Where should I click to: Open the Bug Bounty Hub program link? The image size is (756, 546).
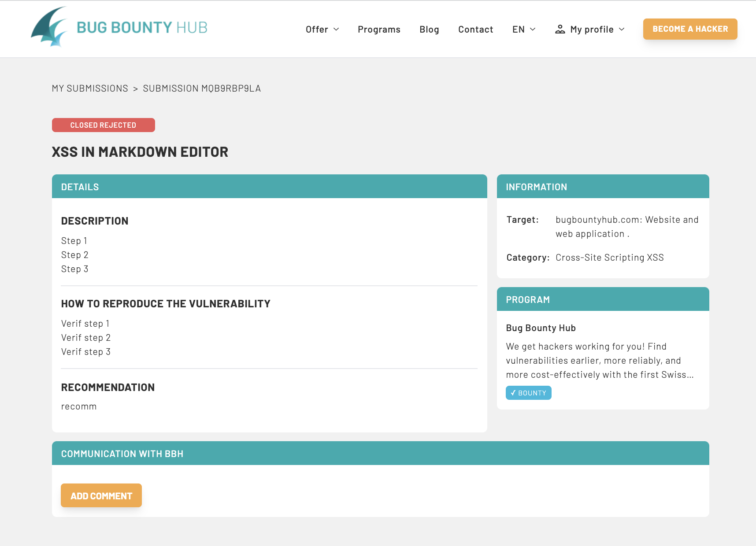[x=541, y=328]
